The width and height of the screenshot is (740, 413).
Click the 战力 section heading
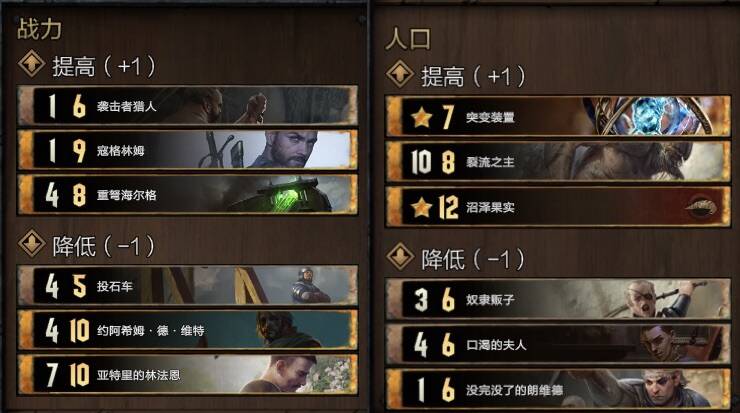click(40, 29)
